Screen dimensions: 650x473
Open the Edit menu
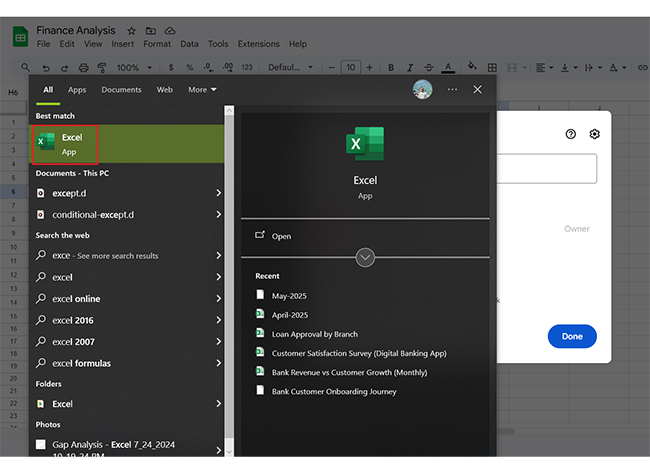67,44
